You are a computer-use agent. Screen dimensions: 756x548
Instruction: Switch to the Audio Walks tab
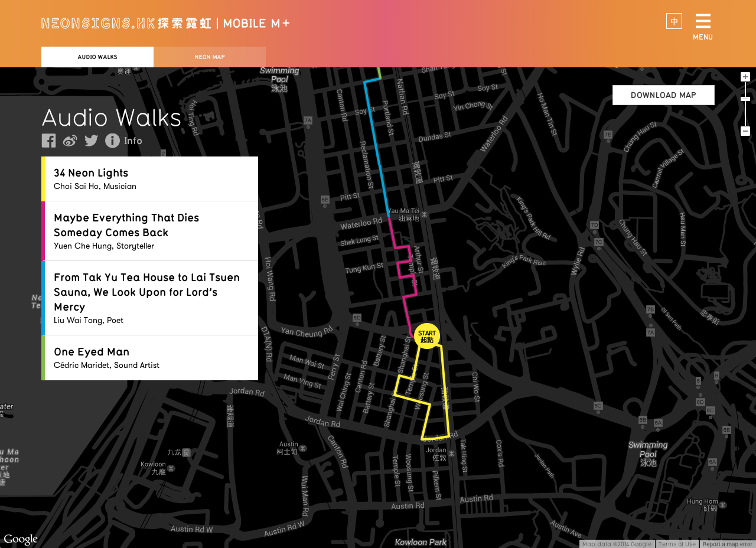tap(97, 57)
